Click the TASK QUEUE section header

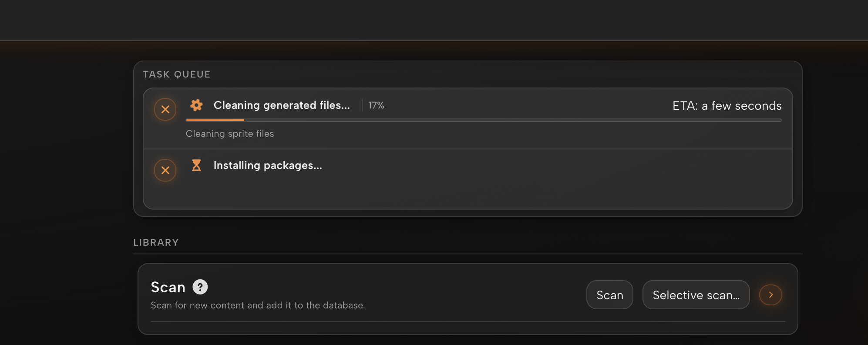tap(177, 74)
